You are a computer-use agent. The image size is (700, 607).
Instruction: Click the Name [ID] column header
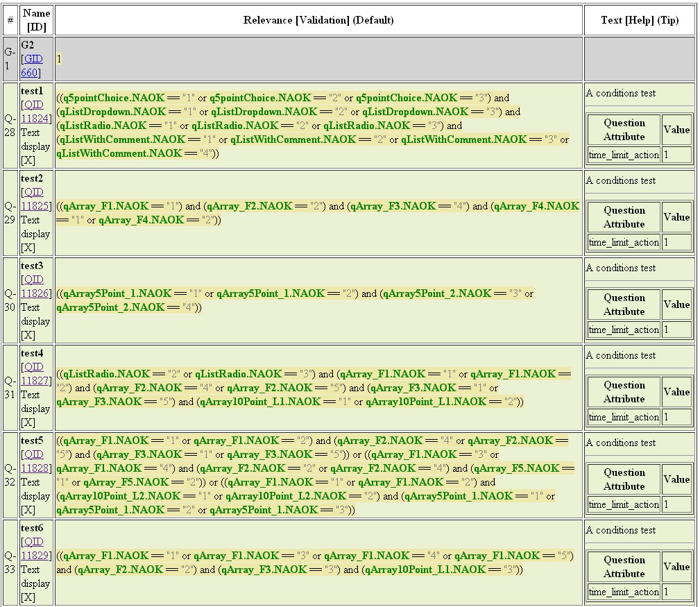pos(36,20)
